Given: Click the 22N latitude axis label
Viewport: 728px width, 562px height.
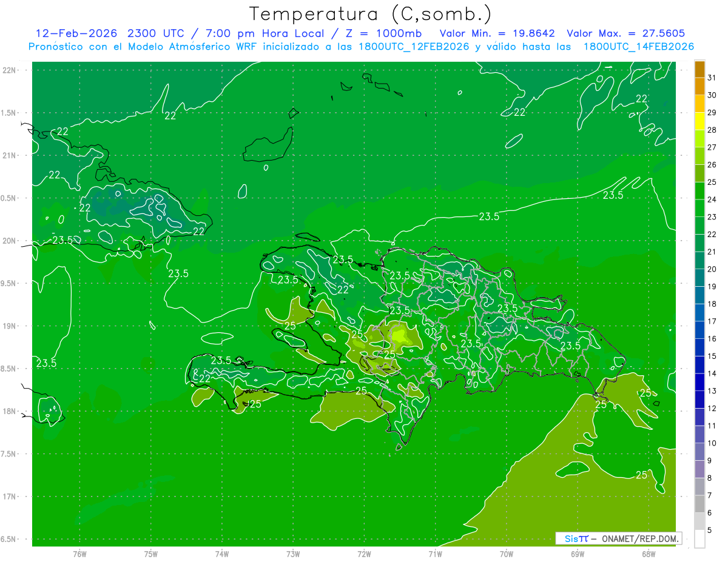Looking at the screenshot, I should tap(10, 70).
